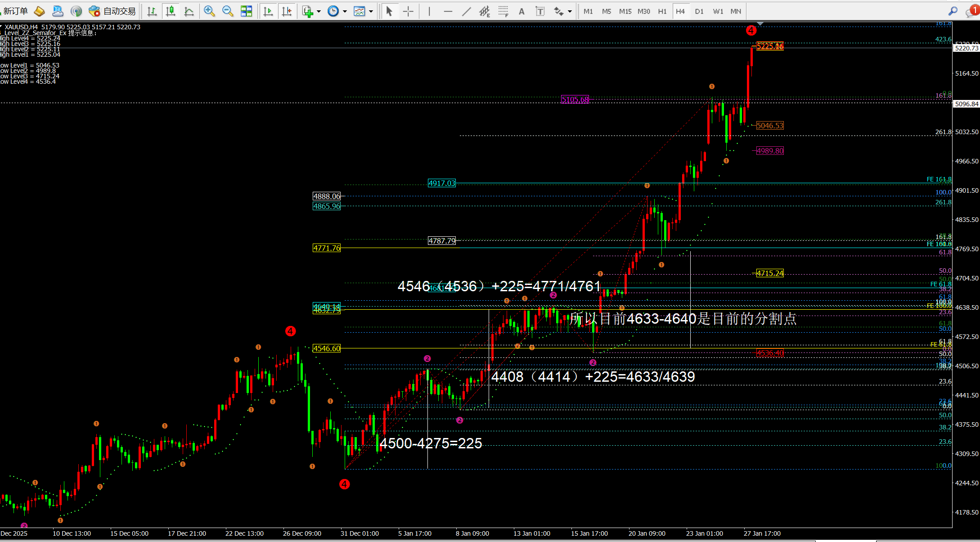980x542 pixels.
Task: Open the search magnifier icon
Action: click(x=953, y=11)
